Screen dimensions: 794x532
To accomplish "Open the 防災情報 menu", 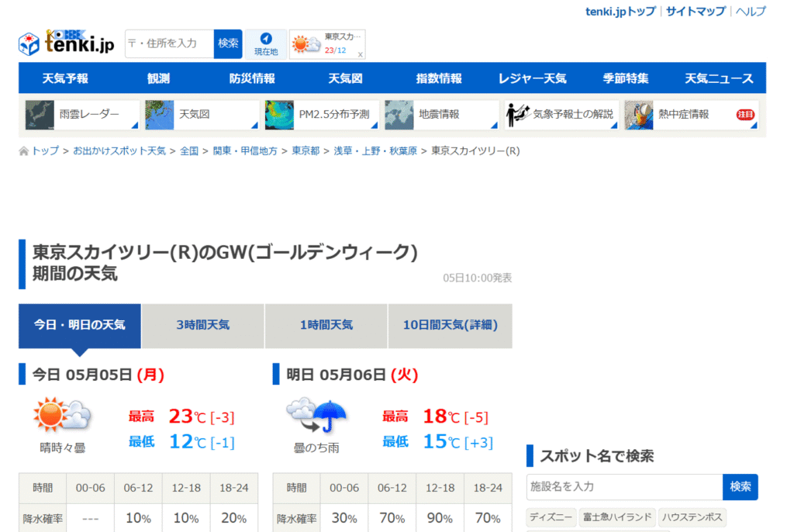I will coord(252,78).
